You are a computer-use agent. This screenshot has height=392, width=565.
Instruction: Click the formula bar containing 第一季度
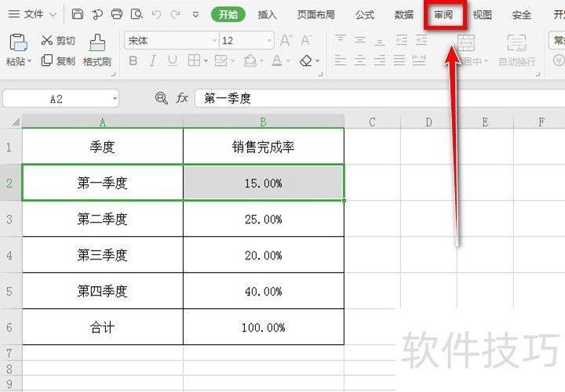pyautogui.click(x=380, y=98)
